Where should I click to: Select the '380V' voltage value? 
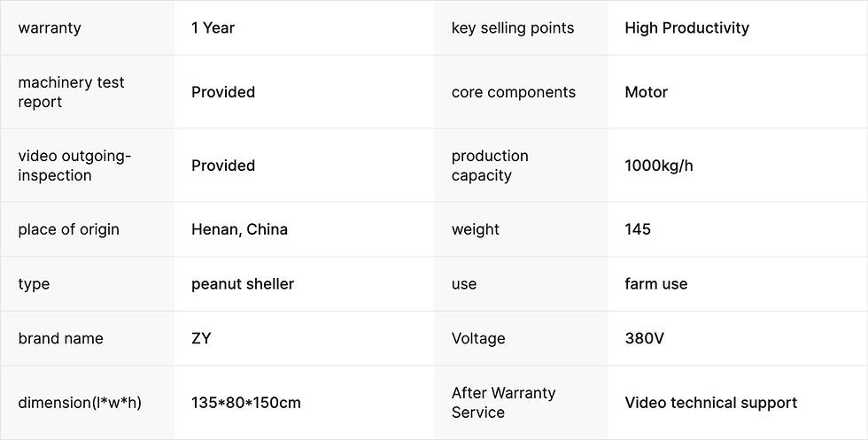point(644,338)
